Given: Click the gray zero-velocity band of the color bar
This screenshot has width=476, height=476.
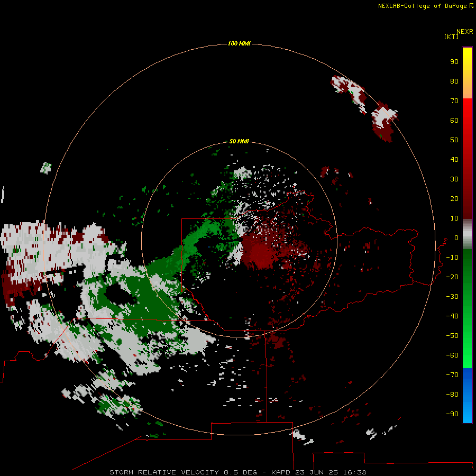Looking at the screenshot, I should tap(467, 234).
